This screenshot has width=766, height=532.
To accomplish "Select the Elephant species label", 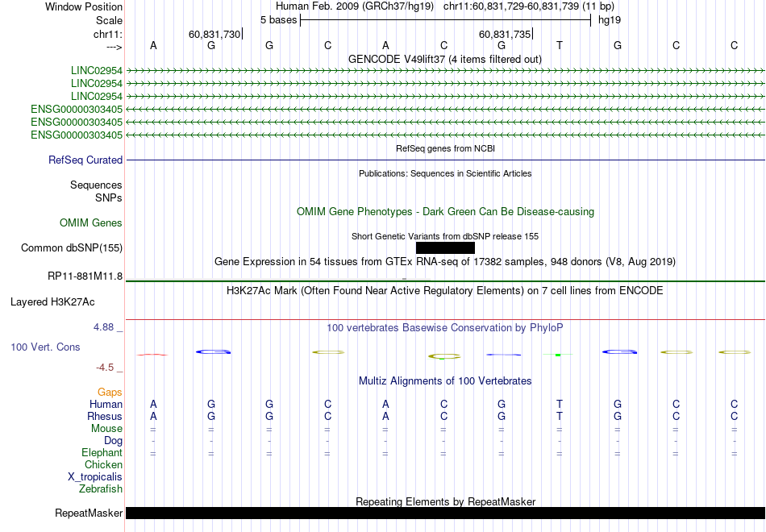I will [x=102, y=452].
